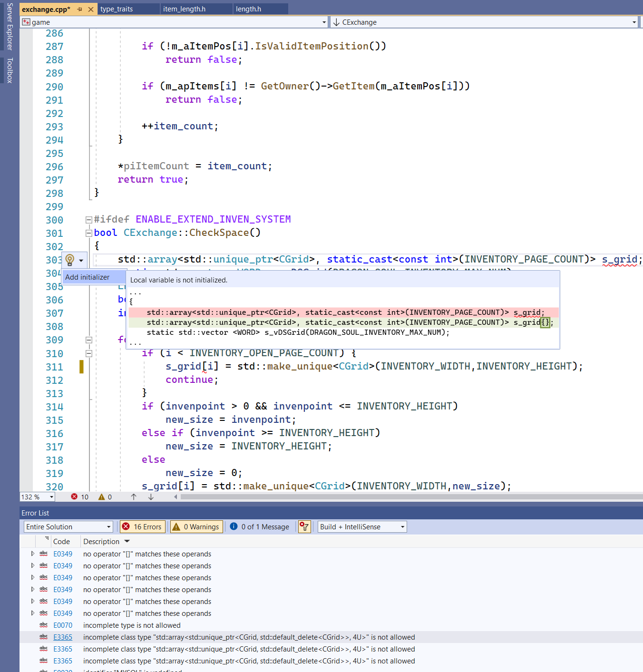Click the highlighted {} in the fix preview
Viewport: 643px width, 672px height.
pyautogui.click(x=545, y=322)
